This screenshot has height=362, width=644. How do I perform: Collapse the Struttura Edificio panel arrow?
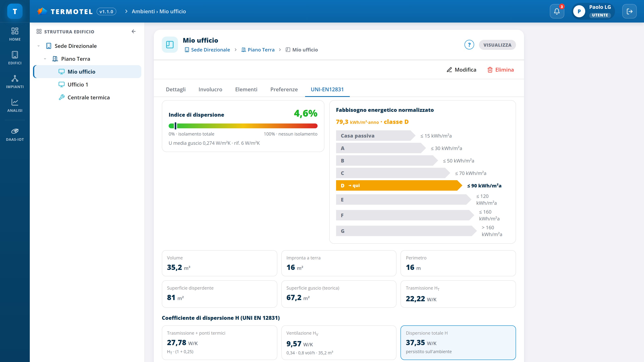point(133,32)
